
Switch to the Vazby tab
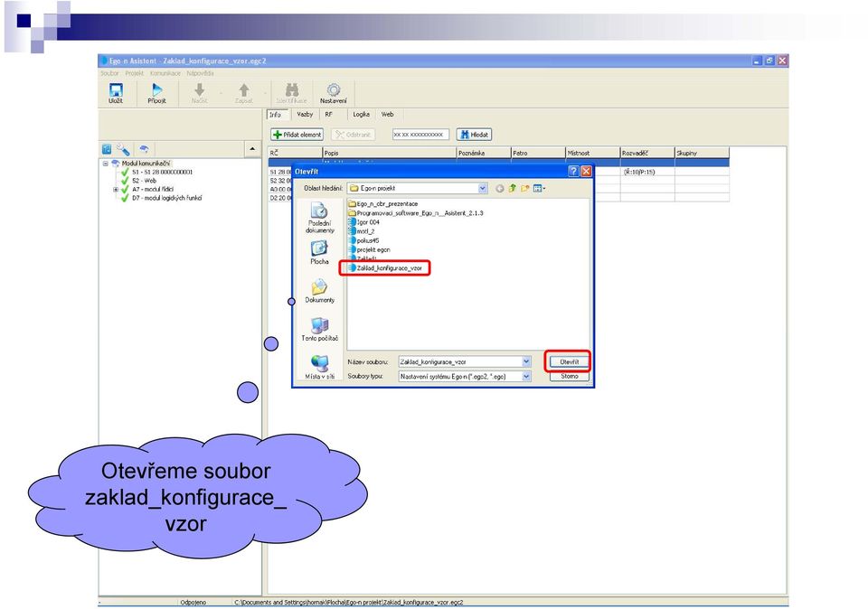click(x=305, y=115)
